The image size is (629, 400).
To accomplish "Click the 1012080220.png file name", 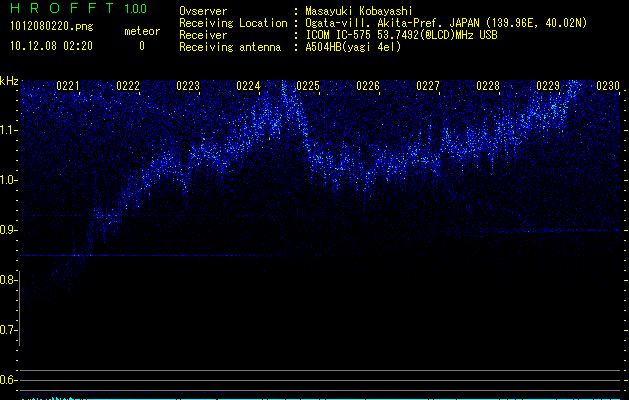I will [50, 27].
